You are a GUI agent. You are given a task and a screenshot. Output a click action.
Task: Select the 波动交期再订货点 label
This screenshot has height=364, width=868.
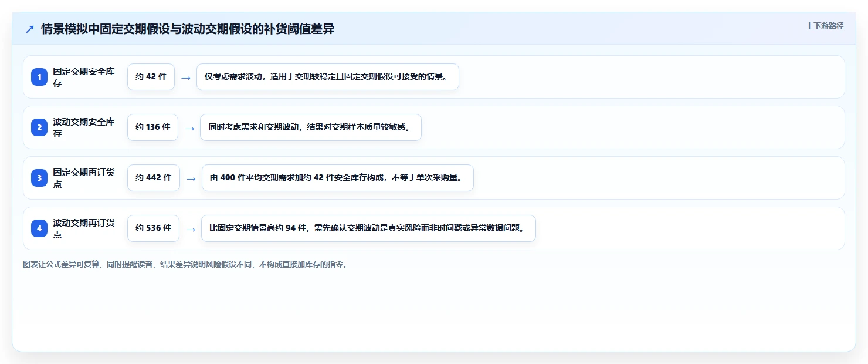pyautogui.click(x=84, y=228)
